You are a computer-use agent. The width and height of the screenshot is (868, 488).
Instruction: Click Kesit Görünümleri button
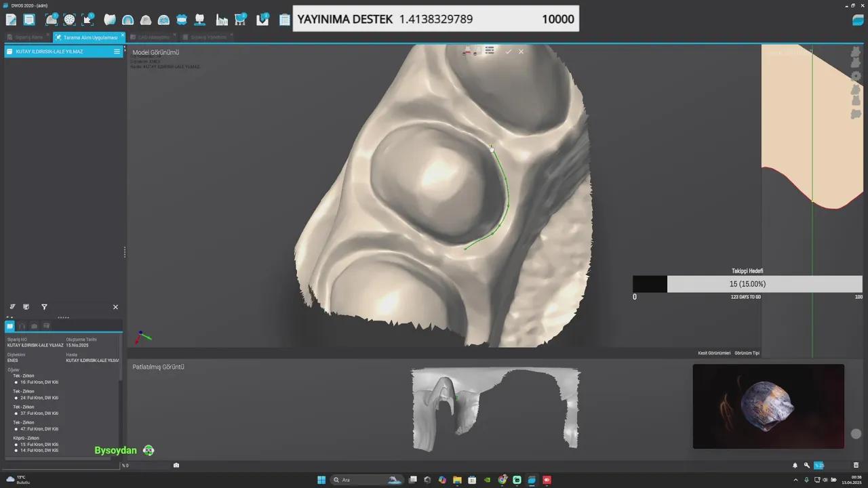[714, 353]
